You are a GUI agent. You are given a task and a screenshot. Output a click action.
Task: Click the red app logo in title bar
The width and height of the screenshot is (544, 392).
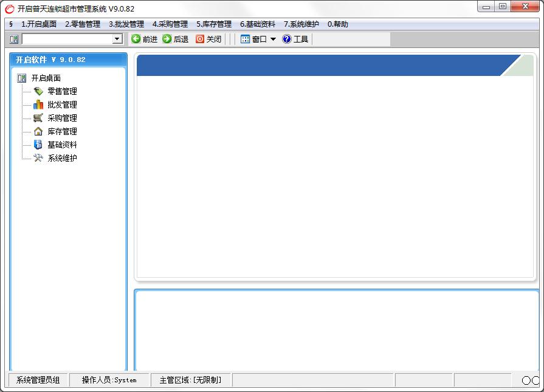[10, 9]
